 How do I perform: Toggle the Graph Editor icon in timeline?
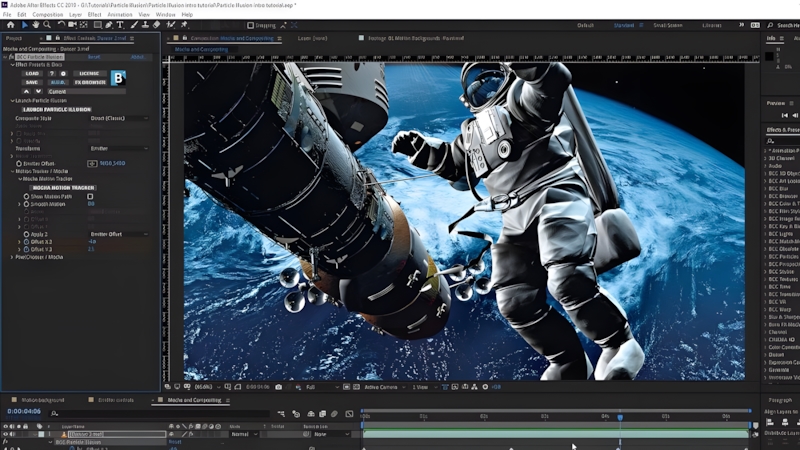click(x=349, y=414)
